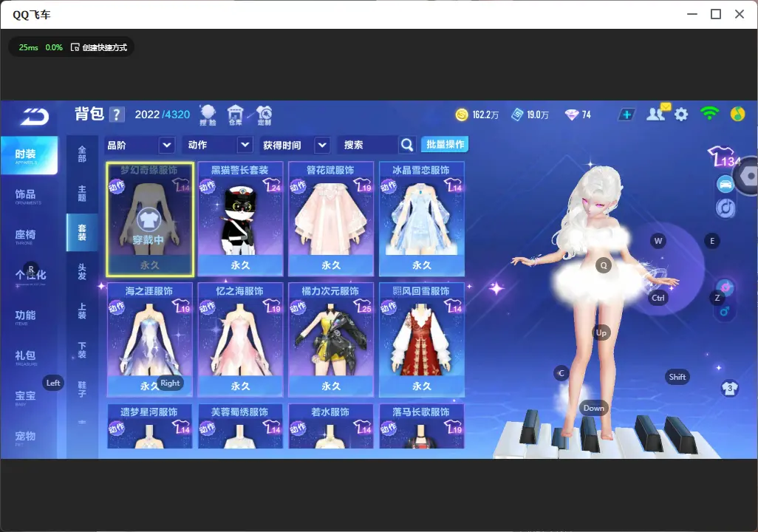This screenshot has height=532, width=758.
Task: Click the outfit score shirt icon 134
Action: point(724,157)
